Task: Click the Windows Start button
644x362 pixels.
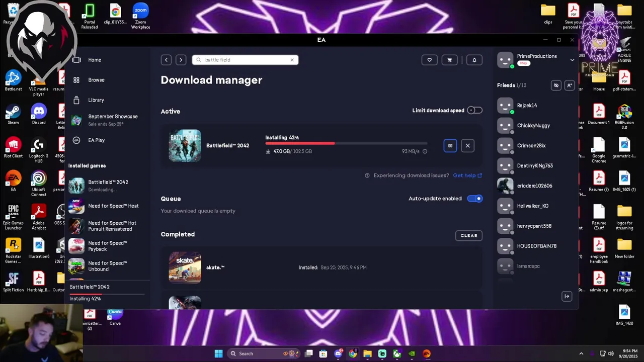Action: [x=218, y=353]
